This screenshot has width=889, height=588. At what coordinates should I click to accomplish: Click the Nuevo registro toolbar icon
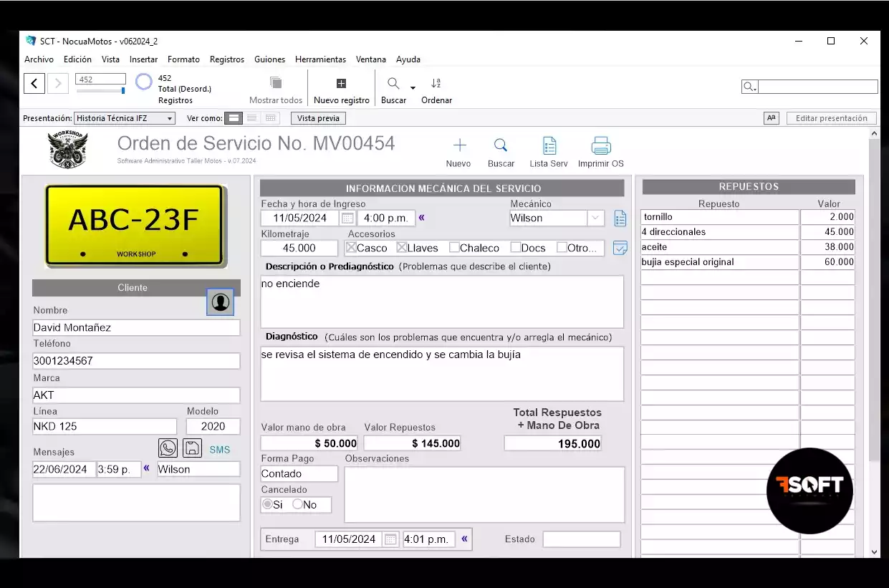[341, 84]
